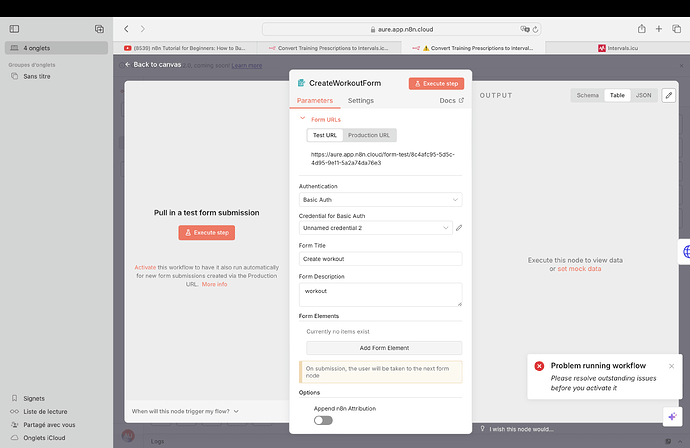Click the translate icon in address bar
The height and width of the screenshot is (448, 690).
click(x=525, y=29)
